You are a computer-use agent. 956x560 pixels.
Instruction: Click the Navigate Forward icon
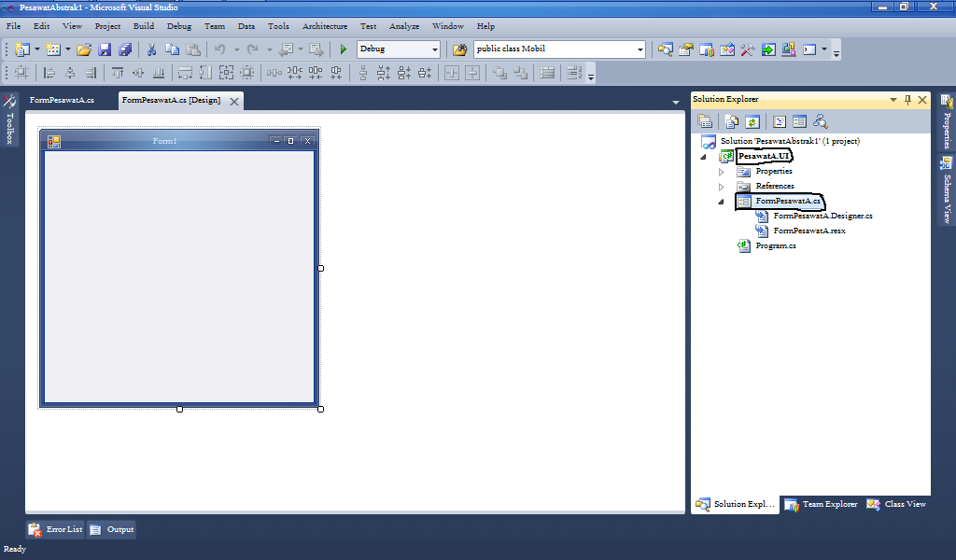tap(316, 49)
